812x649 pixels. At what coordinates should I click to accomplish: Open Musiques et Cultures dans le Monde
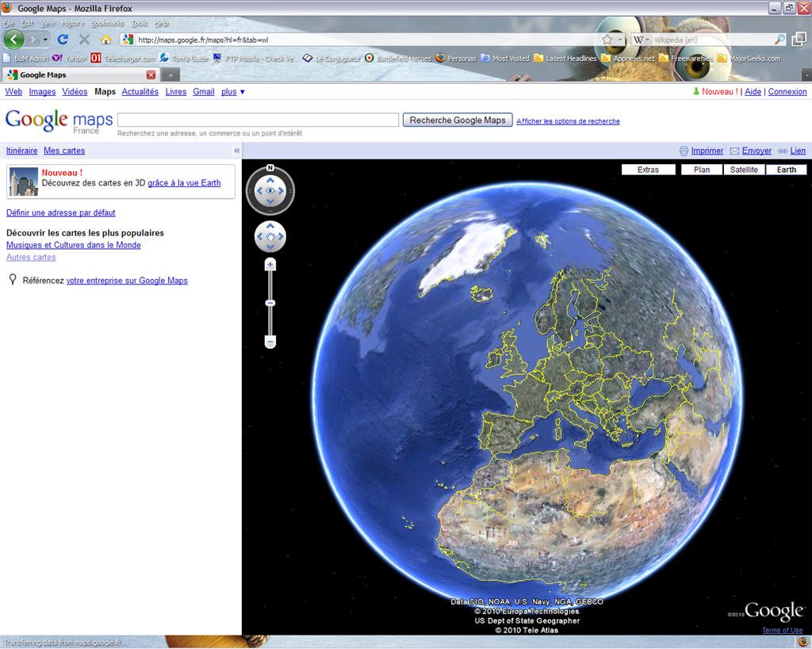(74, 246)
